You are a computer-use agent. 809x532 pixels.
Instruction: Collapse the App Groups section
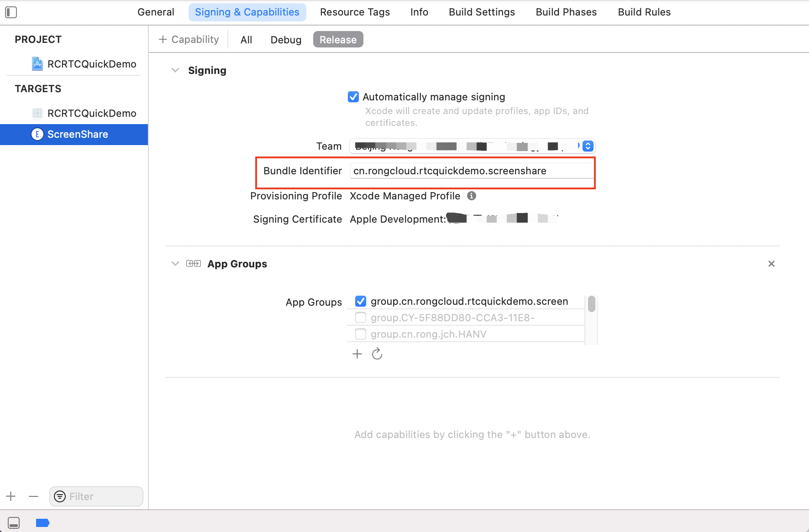coord(175,264)
